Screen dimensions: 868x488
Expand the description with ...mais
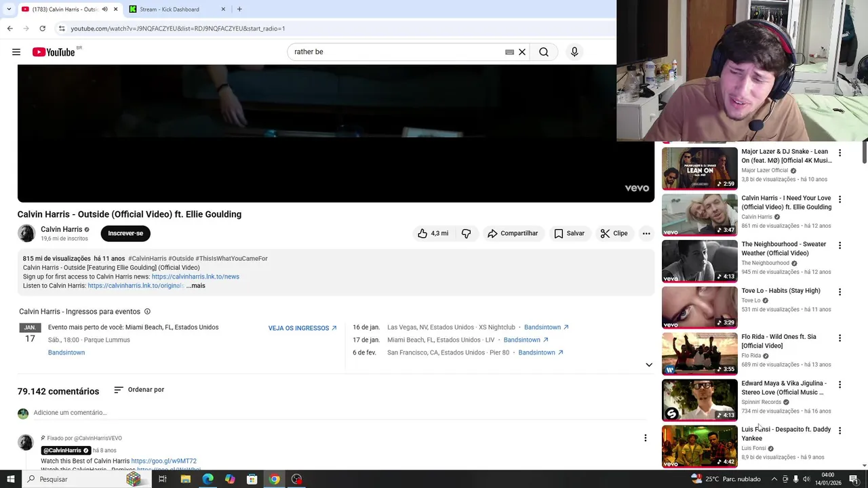[x=195, y=286]
